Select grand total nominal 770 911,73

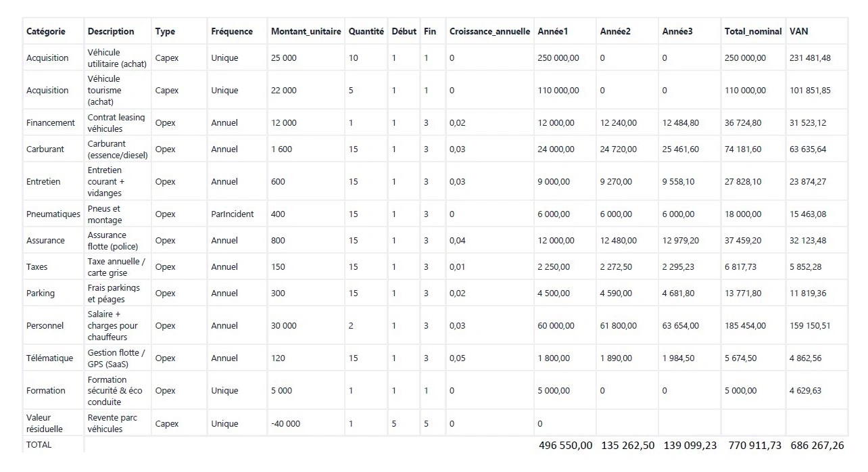[754, 446]
